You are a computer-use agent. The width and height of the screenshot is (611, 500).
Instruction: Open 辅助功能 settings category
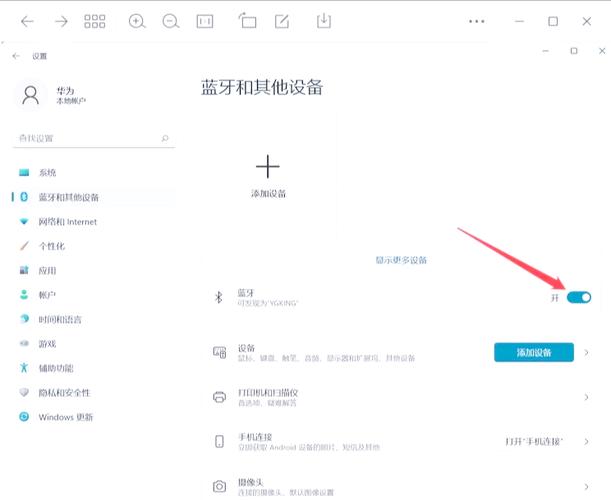pyautogui.click(x=94, y=368)
